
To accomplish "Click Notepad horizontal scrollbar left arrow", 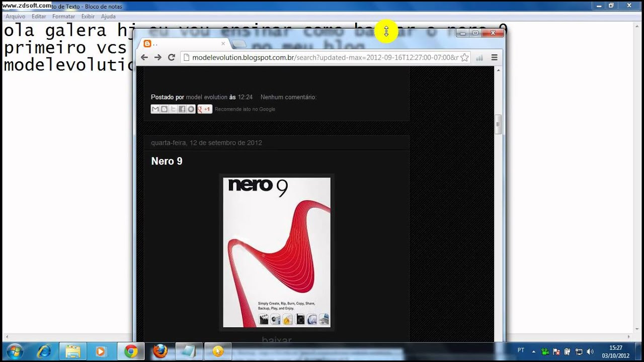I will (x=7, y=336).
